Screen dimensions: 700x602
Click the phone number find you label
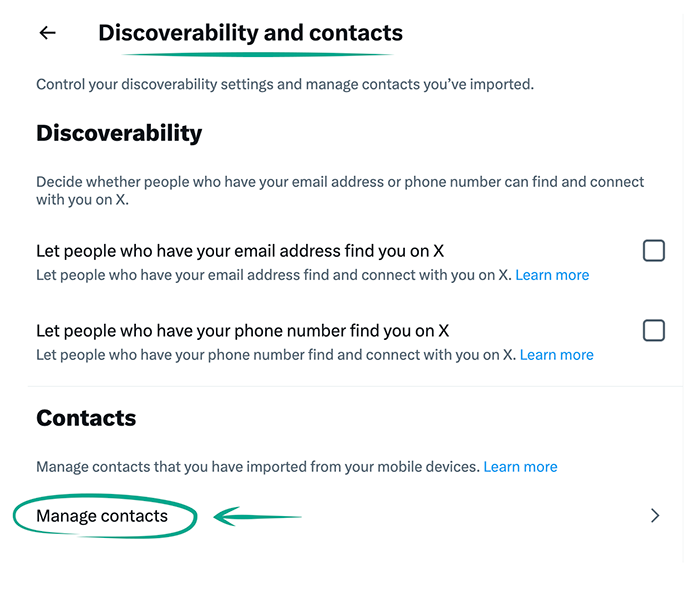[x=243, y=330]
